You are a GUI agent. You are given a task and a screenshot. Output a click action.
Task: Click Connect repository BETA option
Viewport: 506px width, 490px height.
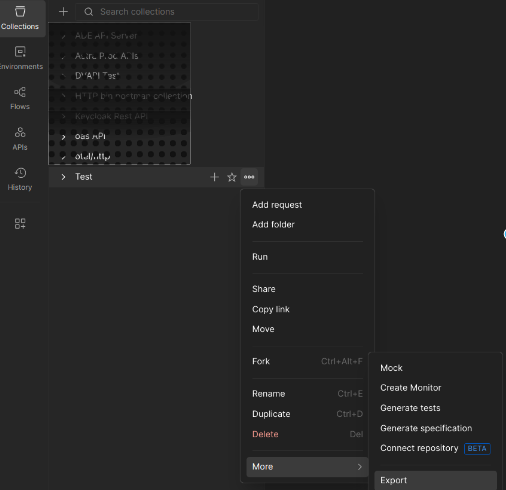(435, 448)
